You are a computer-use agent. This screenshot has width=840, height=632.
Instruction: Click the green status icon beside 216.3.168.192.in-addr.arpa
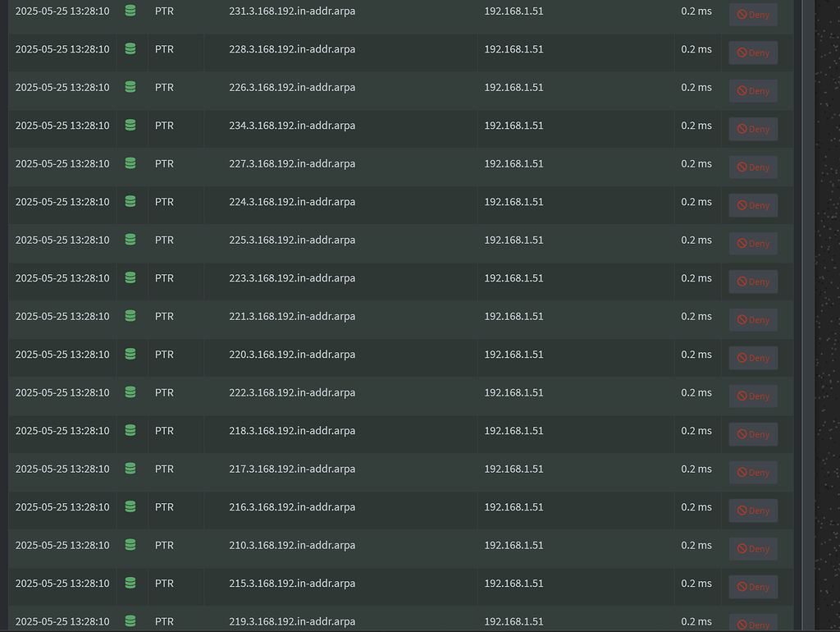(130, 506)
